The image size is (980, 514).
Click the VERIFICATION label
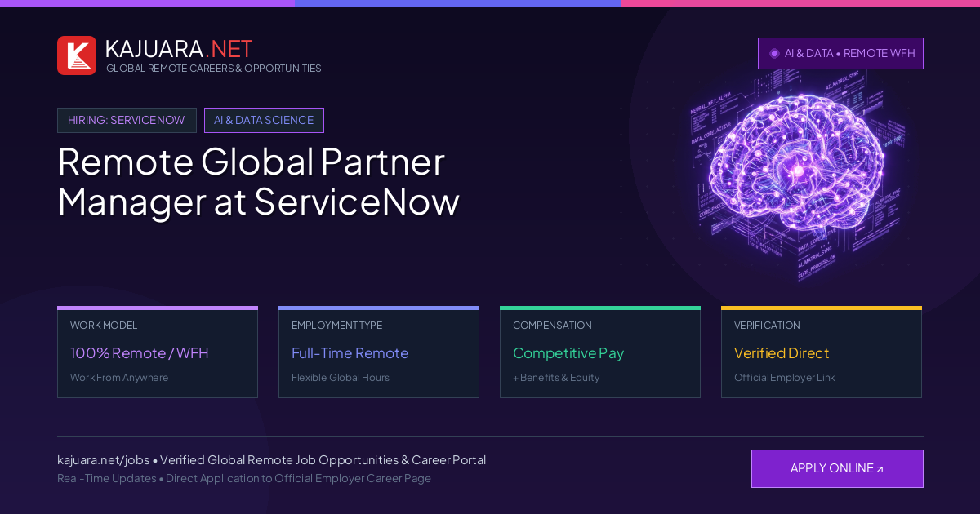click(x=767, y=326)
